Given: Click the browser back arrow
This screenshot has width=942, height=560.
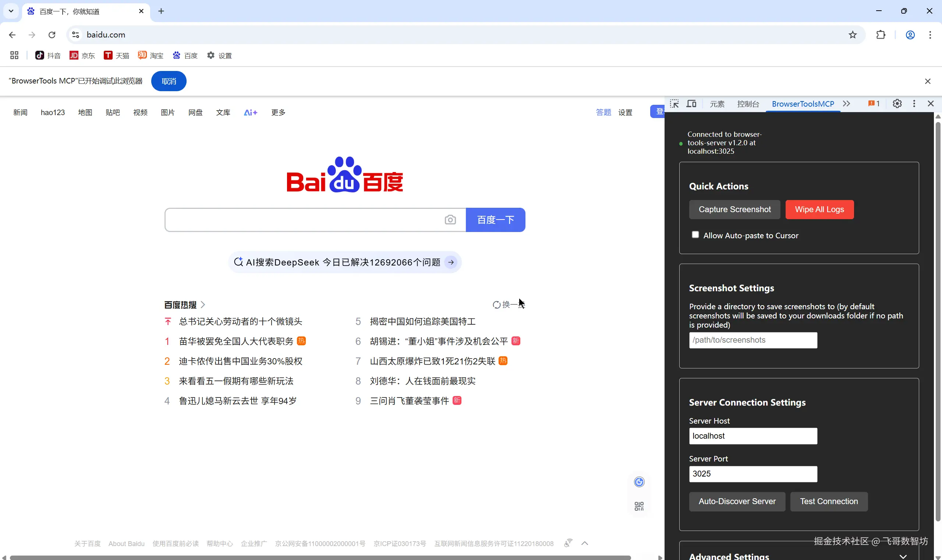Looking at the screenshot, I should [x=12, y=35].
